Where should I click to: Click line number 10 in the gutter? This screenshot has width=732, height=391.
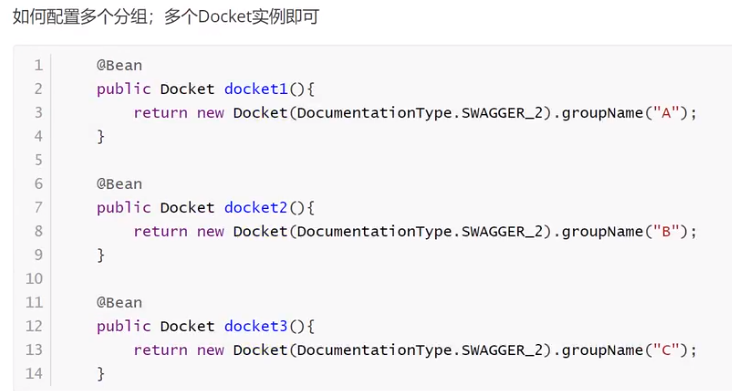[x=34, y=279]
